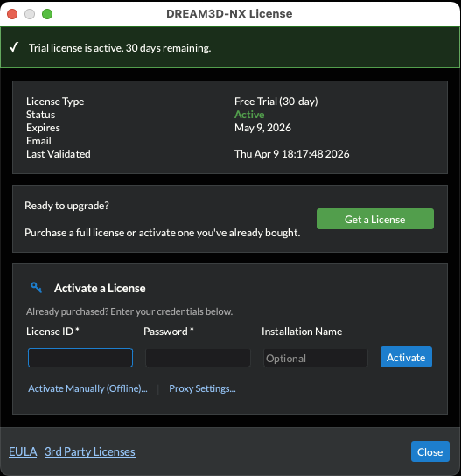
Task: Click the 'Installation Name' field label
Action: [302, 332]
